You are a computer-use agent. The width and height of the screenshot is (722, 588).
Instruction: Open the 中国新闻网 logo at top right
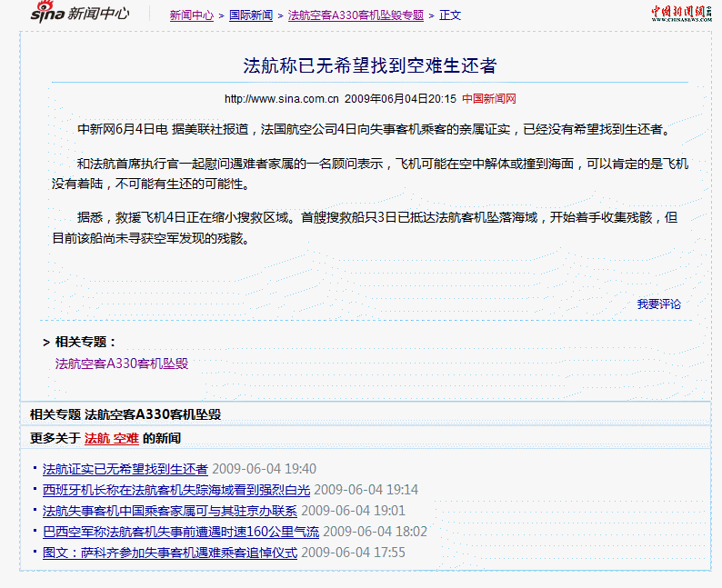(x=680, y=11)
